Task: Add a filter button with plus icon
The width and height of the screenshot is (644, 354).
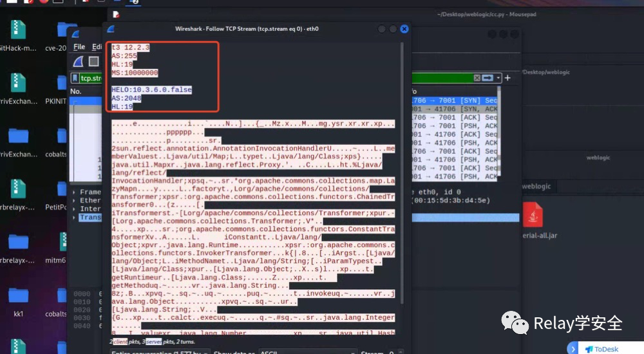Action: click(507, 78)
